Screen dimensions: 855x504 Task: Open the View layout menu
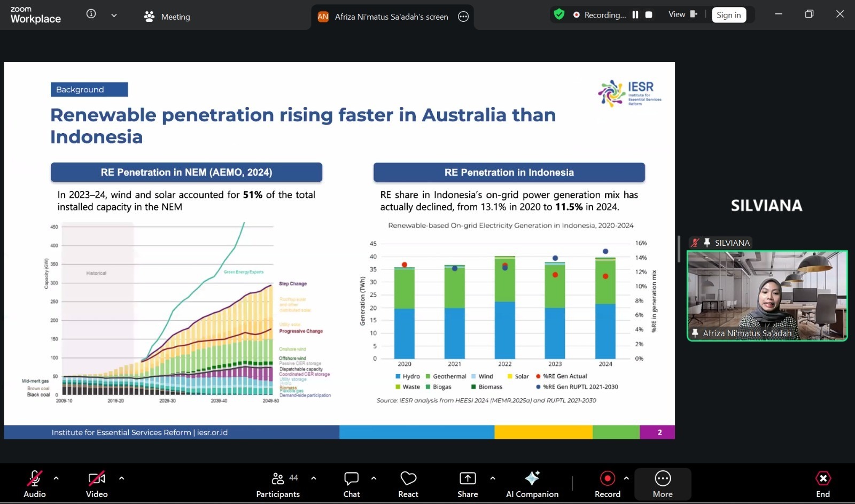682,14
